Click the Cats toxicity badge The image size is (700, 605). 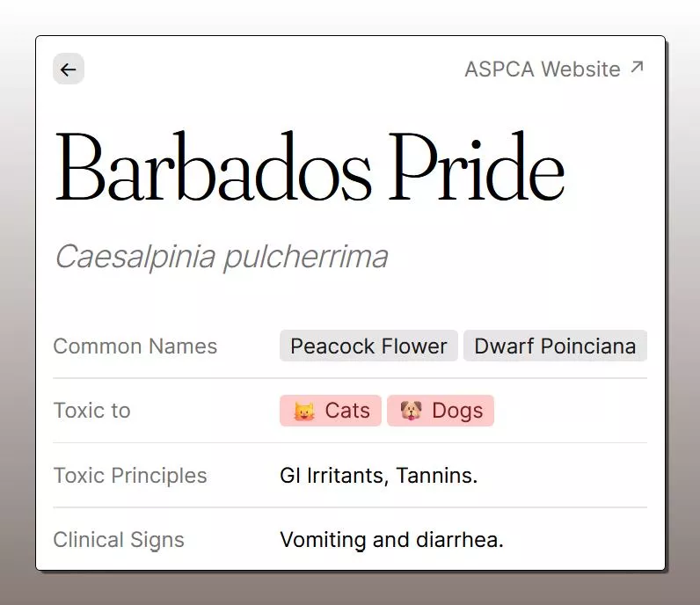[x=331, y=411]
